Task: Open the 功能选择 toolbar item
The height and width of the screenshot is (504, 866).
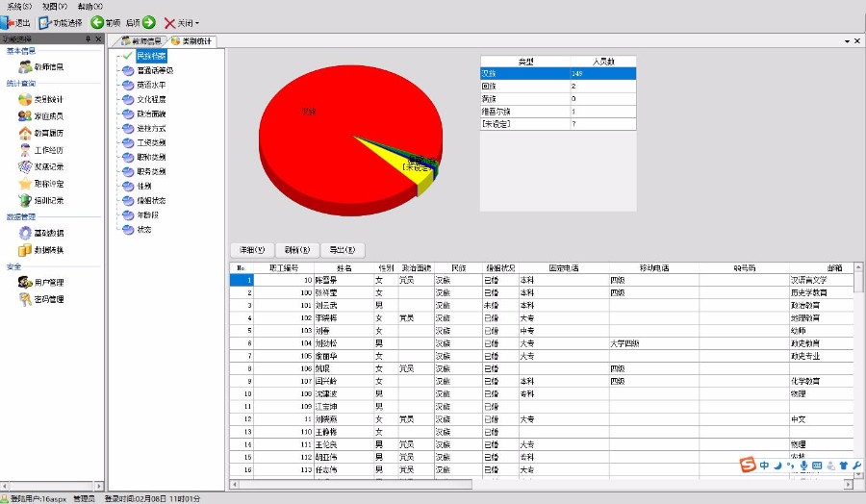Action: (61, 23)
